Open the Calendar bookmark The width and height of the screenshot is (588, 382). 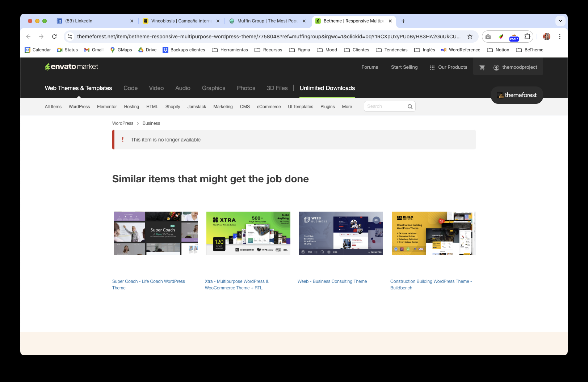pos(38,50)
